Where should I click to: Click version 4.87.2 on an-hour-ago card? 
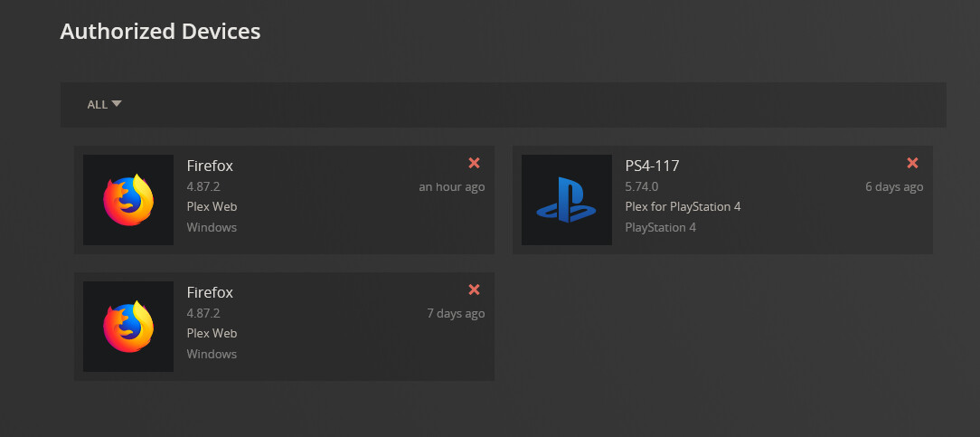(x=203, y=186)
